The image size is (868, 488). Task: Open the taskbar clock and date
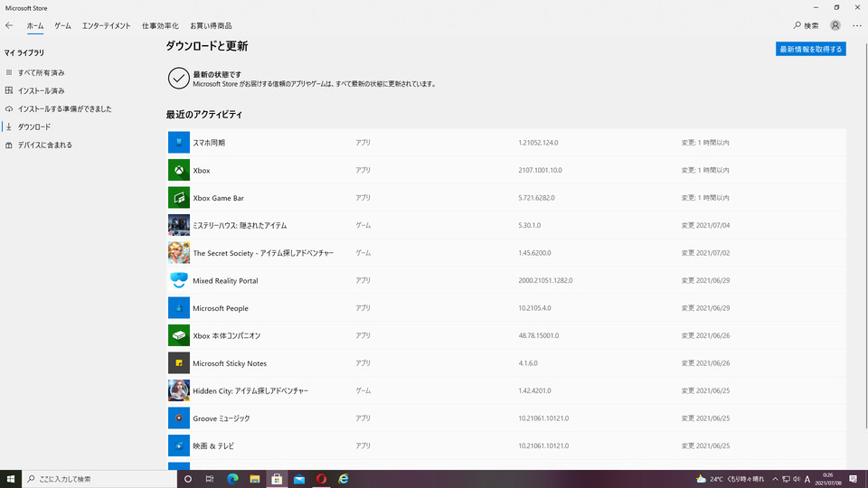pos(828,479)
